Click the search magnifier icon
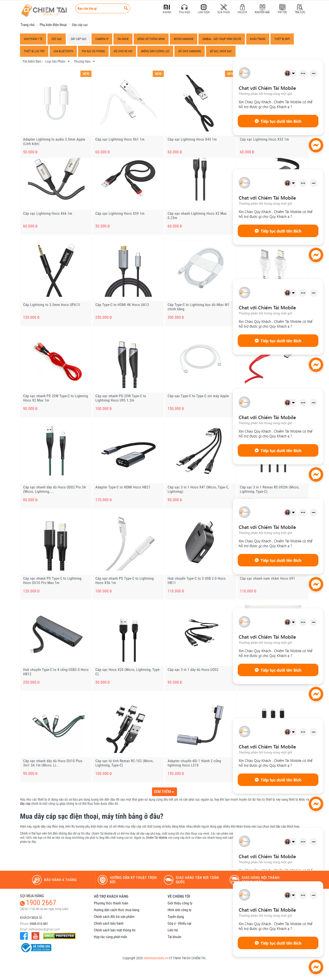This screenshot has width=329, height=980. pyautogui.click(x=126, y=8)
